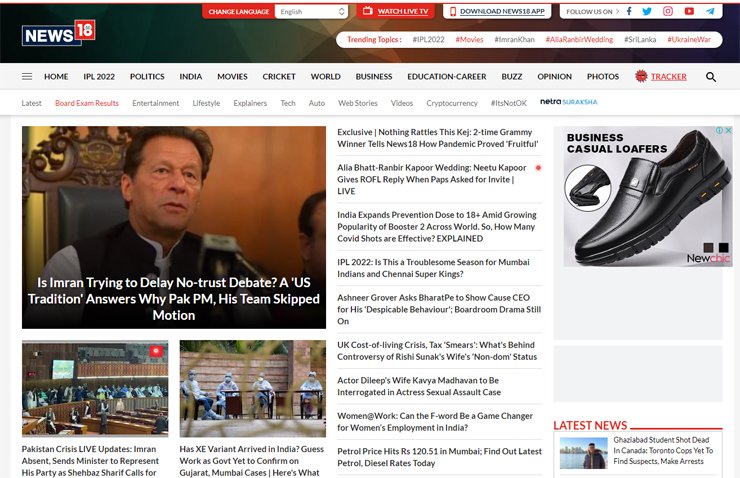Select the Auto tab
The image size is (740, 478).
coord(317,103)
